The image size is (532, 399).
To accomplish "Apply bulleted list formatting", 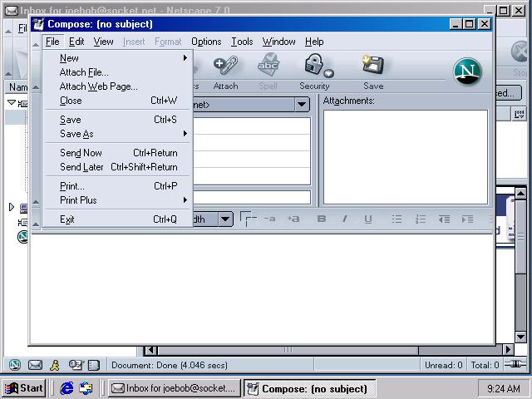I will coord(397,219).
